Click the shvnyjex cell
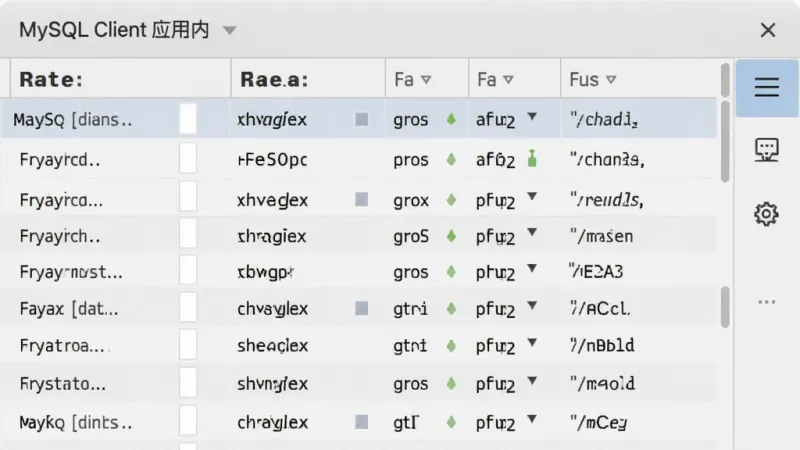800x450 pixels. [x=272, y=384]
